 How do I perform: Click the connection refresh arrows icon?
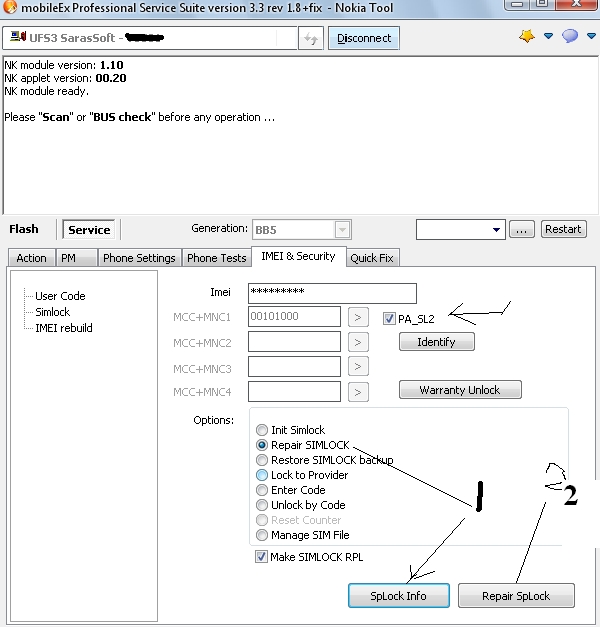tap(310, 38)
